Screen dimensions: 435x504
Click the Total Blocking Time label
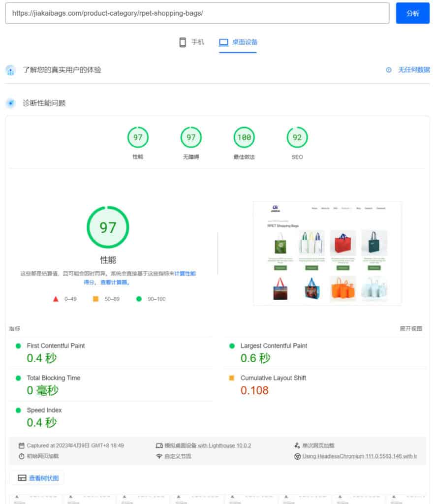54,378
